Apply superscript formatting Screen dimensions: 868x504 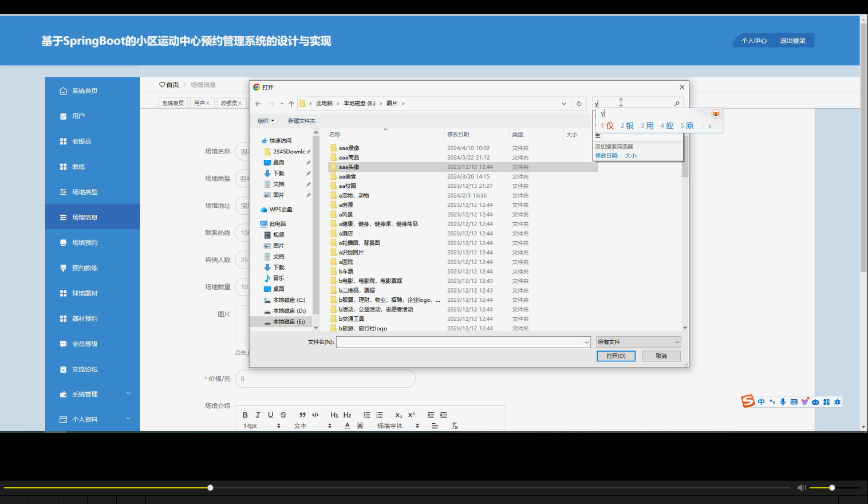(411, 414)
